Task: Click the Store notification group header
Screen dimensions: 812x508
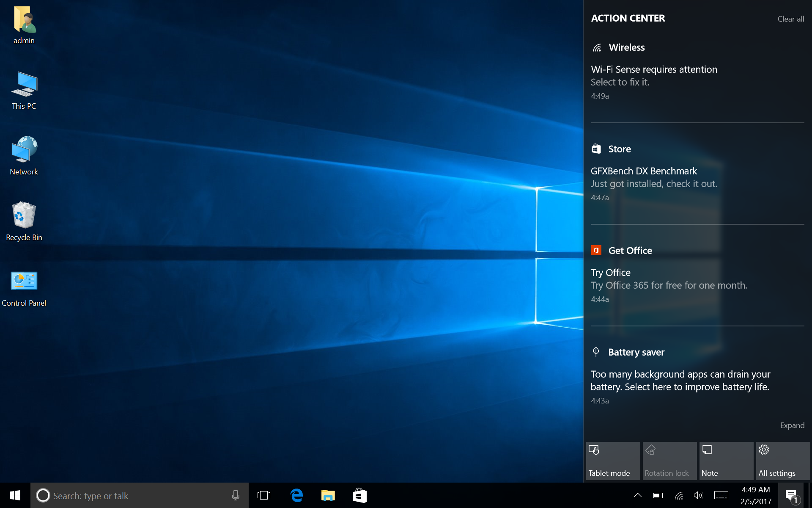Action: [620, 149]
